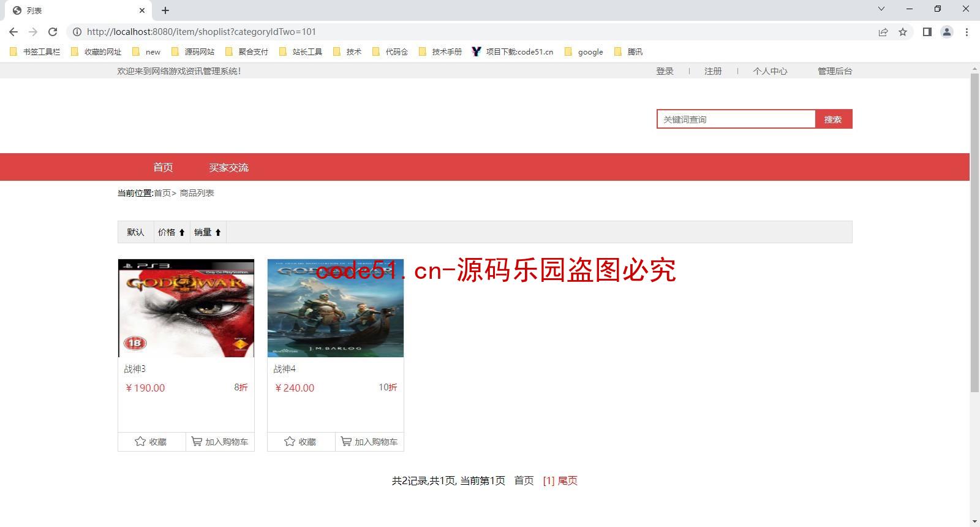Viewport: 980px width, 527px height.
Task: Favorite 战神4 with 收藏 star
Action: 301,442
